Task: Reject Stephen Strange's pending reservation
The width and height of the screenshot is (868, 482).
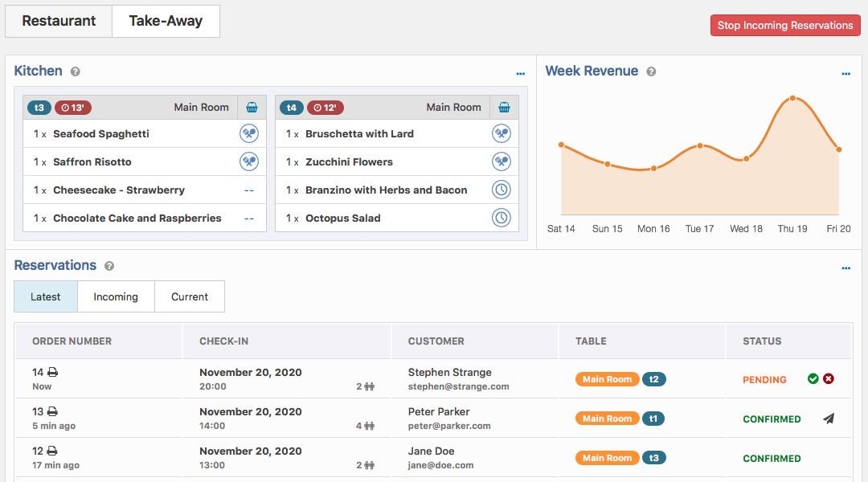Action: 828,378
